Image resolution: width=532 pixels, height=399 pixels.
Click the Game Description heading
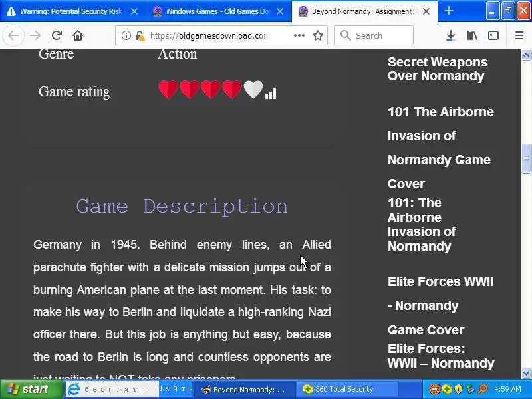pyautogui.click(x=182, y=206)
